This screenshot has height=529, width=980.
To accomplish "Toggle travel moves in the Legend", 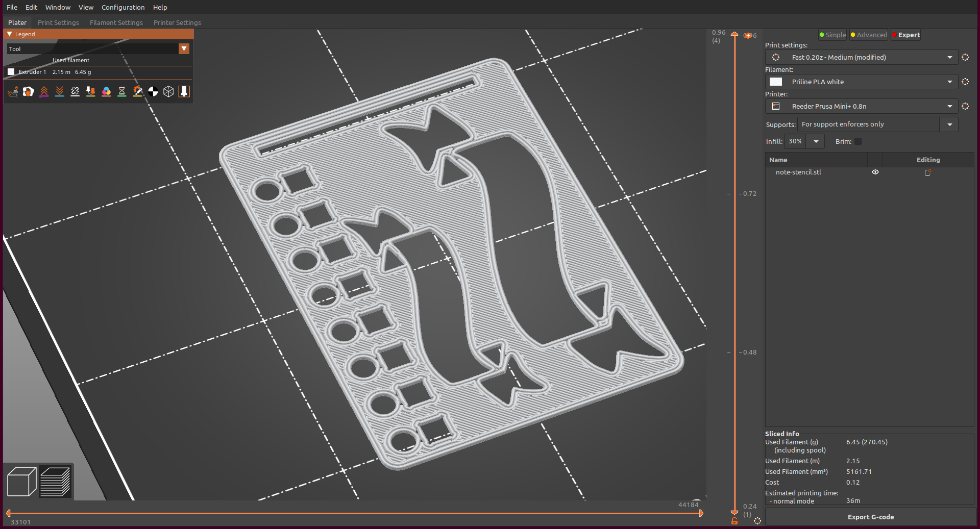I will tap(13, 92).
